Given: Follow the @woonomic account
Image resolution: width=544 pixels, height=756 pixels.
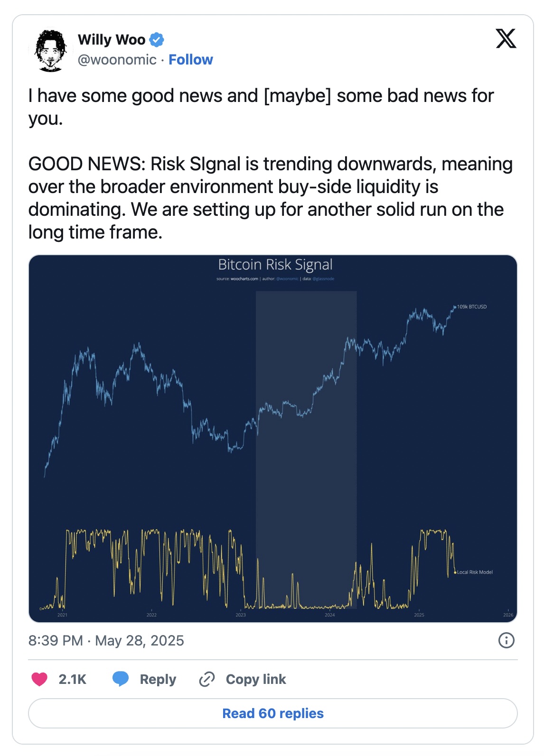Looking at the screenshot, I should pos(191,60).
